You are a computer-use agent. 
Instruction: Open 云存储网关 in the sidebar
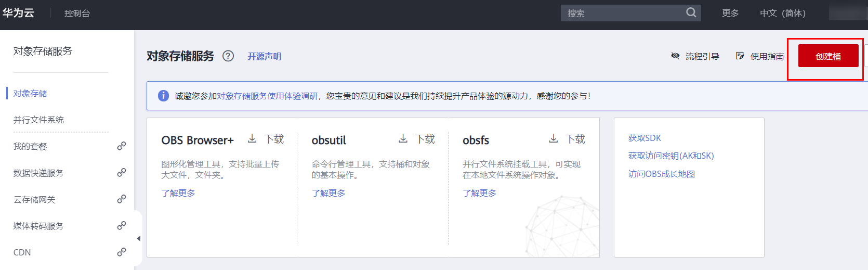point(34,200)
